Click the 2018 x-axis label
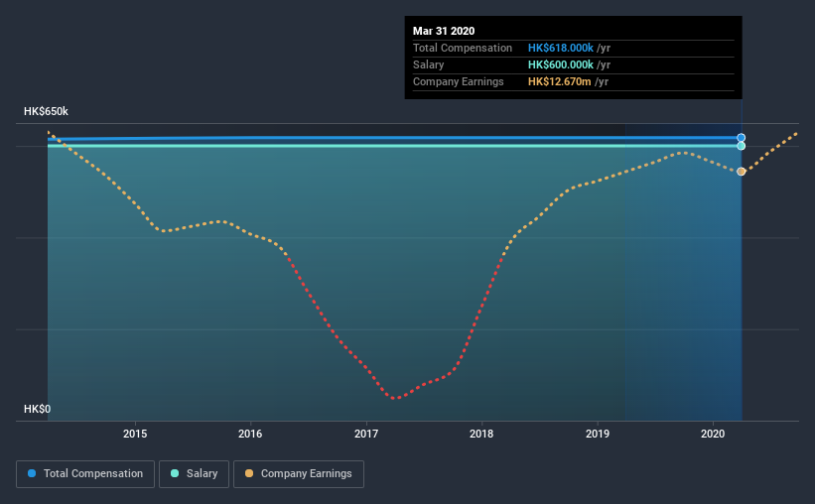 (x=481, y=434)
